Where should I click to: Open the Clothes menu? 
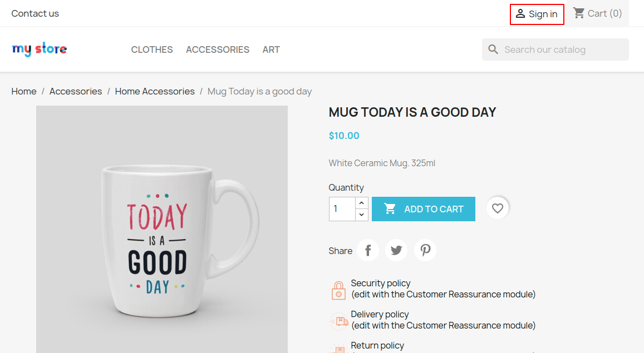click(x=152, y=49)
